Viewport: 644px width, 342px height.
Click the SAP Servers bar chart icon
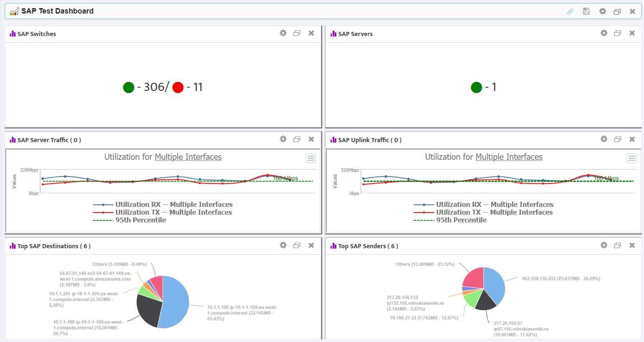[333, 34]
